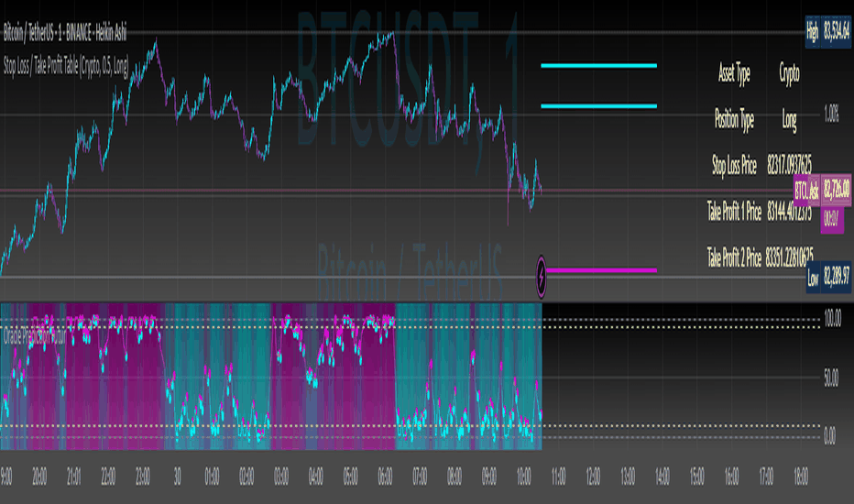This screenshot has width=854, height=504.
Task: Click the Asset Type table cell
Action: click(x=734, y=73)
